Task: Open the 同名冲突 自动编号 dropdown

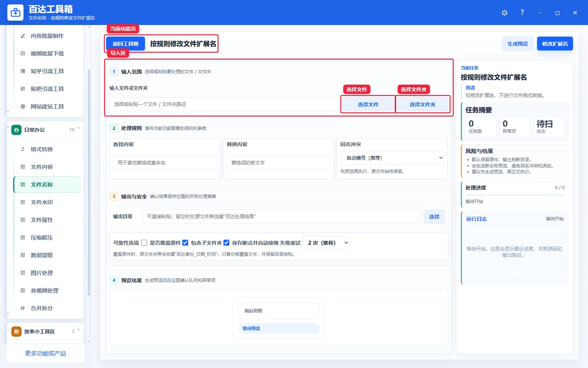Action: coord(392,158)
